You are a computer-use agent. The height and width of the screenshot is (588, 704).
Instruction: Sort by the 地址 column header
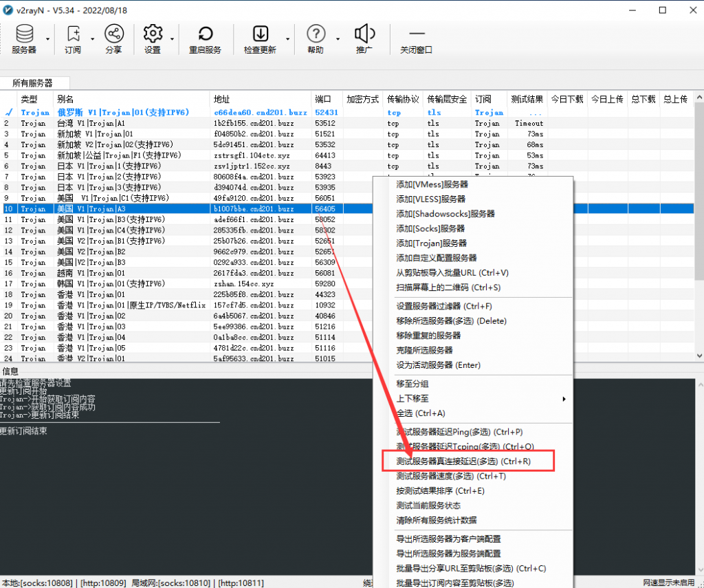[x=261, y=99]
